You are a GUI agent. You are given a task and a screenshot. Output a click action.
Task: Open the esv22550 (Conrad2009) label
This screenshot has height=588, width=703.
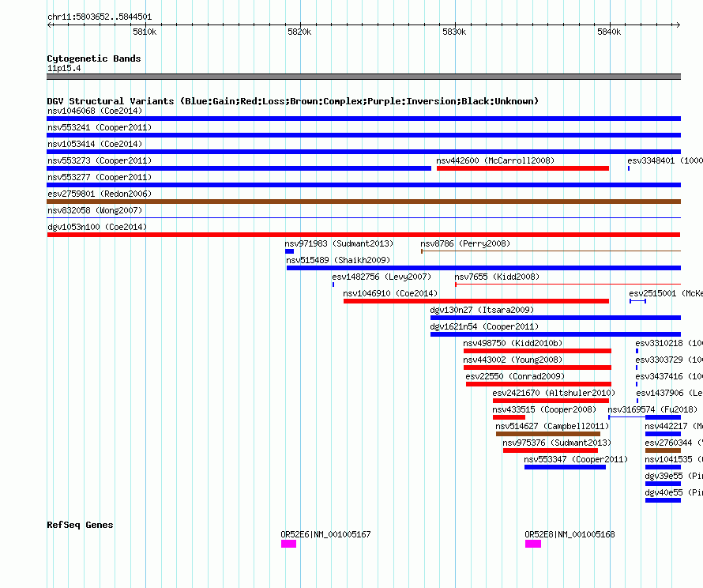pos(515,376)
